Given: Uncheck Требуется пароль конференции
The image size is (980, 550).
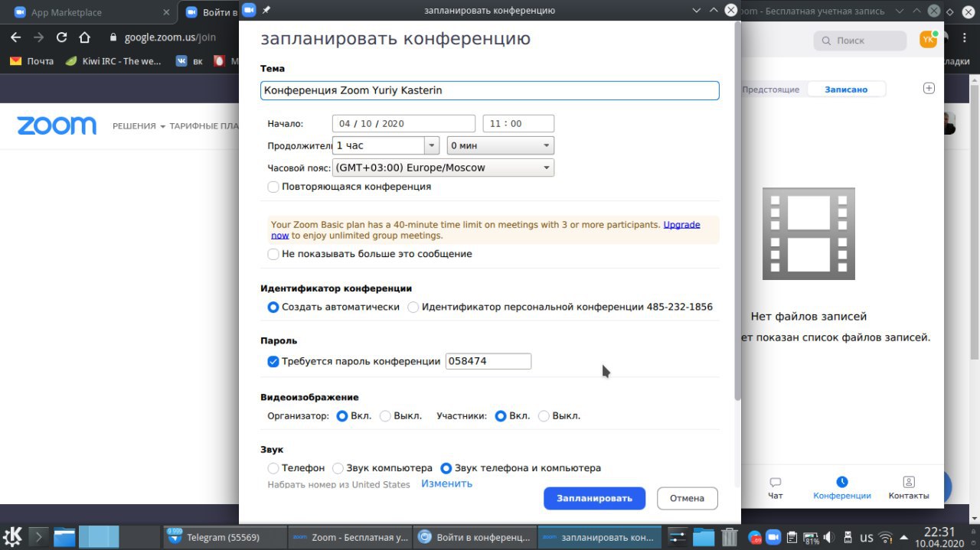Looking at the screenshot, I should [x=273, y=361].
